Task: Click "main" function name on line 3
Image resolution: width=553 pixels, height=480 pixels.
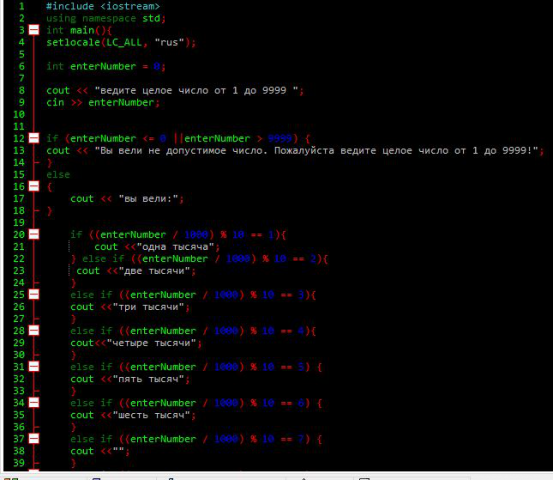Action: [82, 30]
